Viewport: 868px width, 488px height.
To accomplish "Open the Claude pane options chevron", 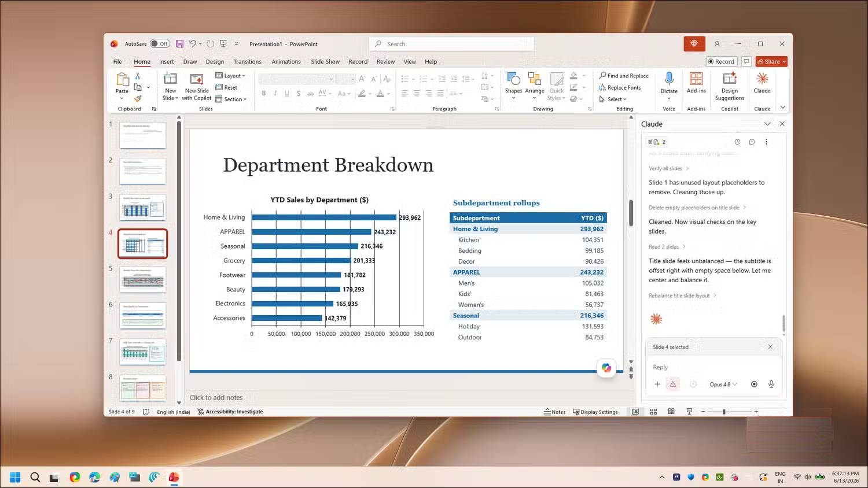I will [x=767, y=124].
